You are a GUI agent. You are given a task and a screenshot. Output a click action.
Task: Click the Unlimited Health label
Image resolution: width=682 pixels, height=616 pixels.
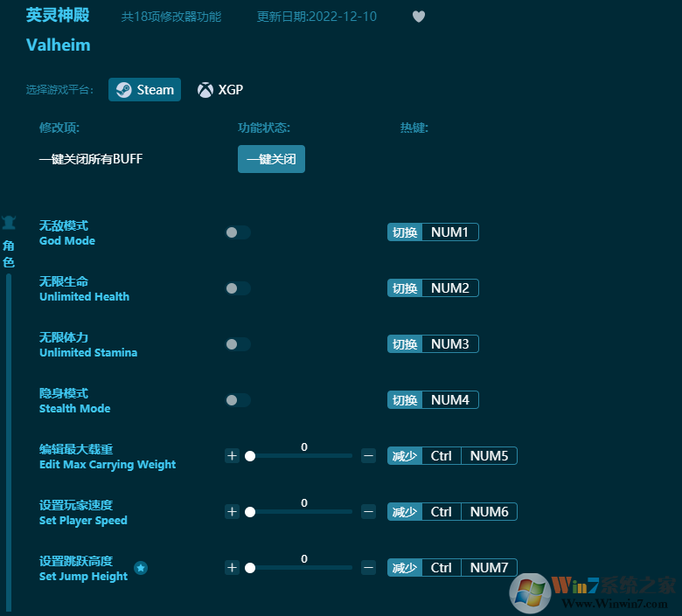85,297
